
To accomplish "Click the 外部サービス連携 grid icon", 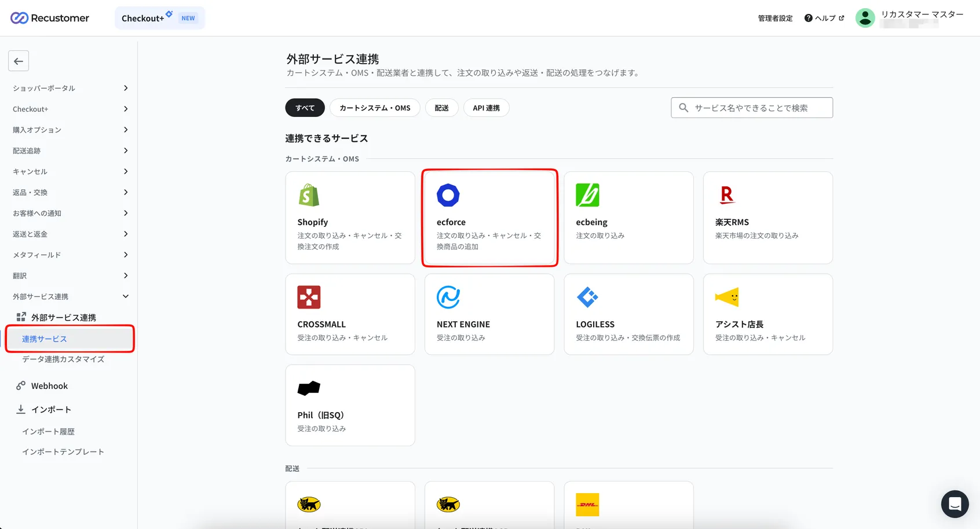I will 21,317.
